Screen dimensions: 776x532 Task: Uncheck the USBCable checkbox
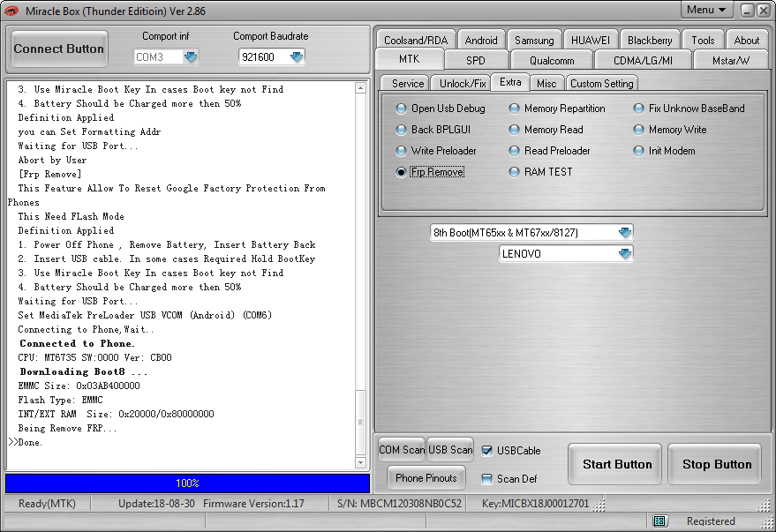pos(487,451)
